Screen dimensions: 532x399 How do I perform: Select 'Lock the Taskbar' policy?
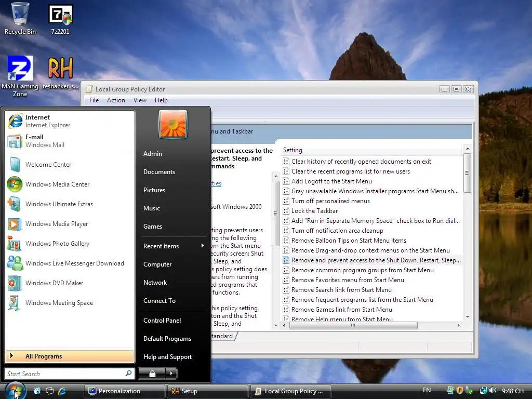pyautogui.click(x=314, y=211)
